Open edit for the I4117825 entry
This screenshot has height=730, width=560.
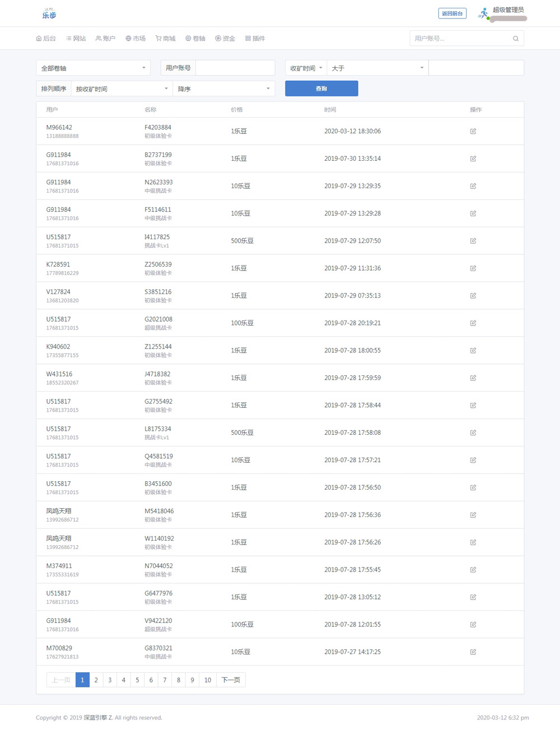coord(473,241)
